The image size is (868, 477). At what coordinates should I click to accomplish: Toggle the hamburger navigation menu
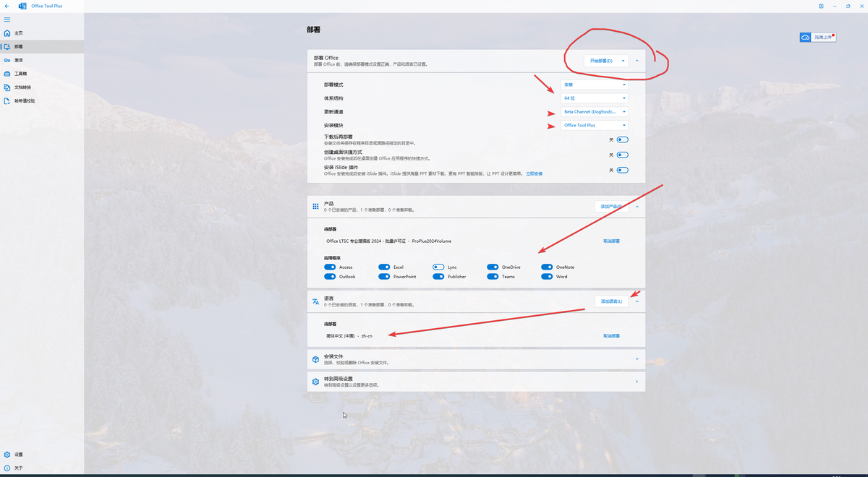click(x=7, y=20)
